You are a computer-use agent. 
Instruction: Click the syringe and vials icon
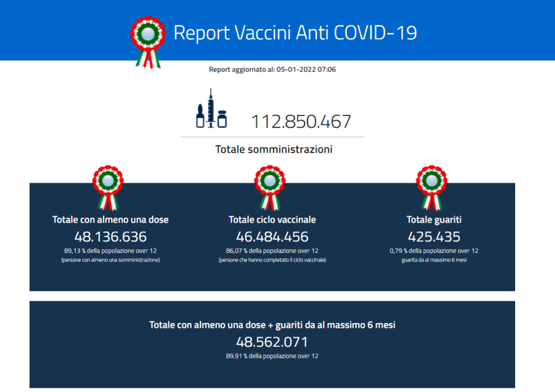click(210, 110)
